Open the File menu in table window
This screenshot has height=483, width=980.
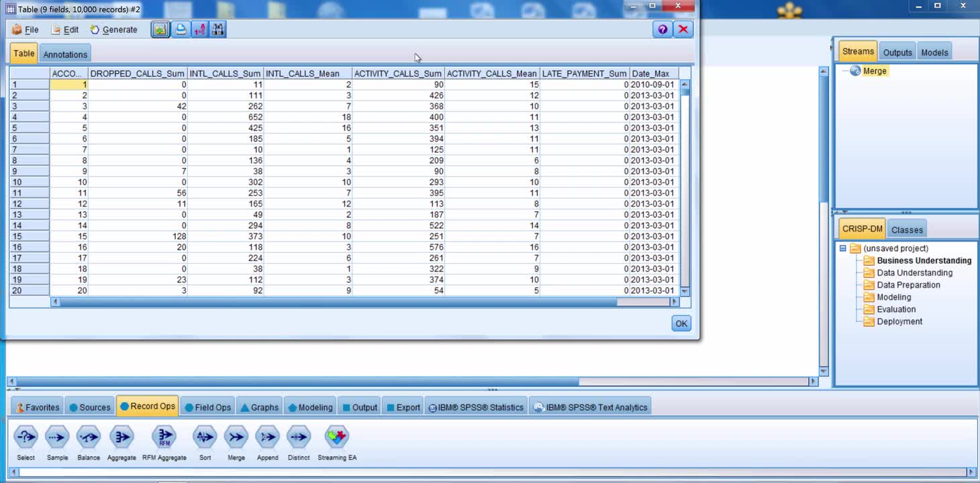tap(26, 30)
